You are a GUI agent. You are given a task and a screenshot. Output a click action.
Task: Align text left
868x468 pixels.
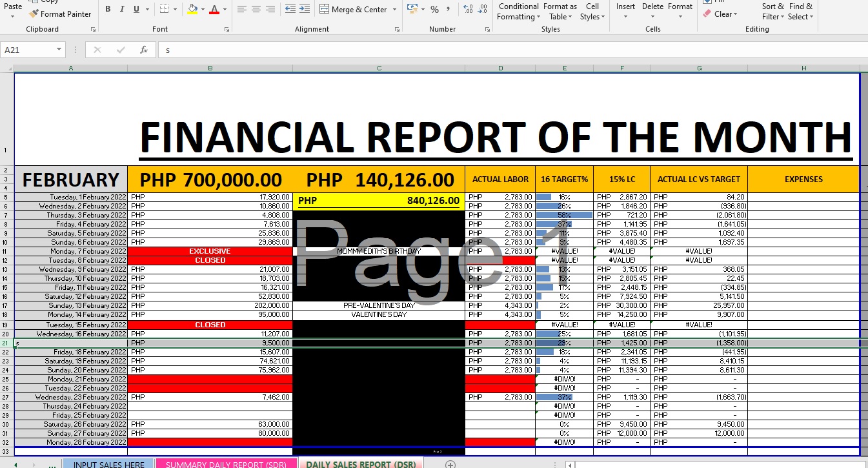click(x=242, y=9)
